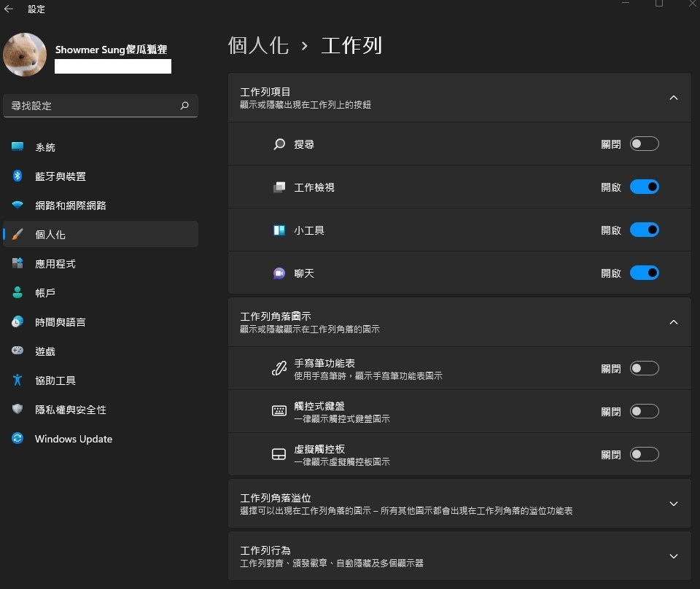700x589 pixels.
Task: Click 設定 window title text
Action: coord(36,9)
